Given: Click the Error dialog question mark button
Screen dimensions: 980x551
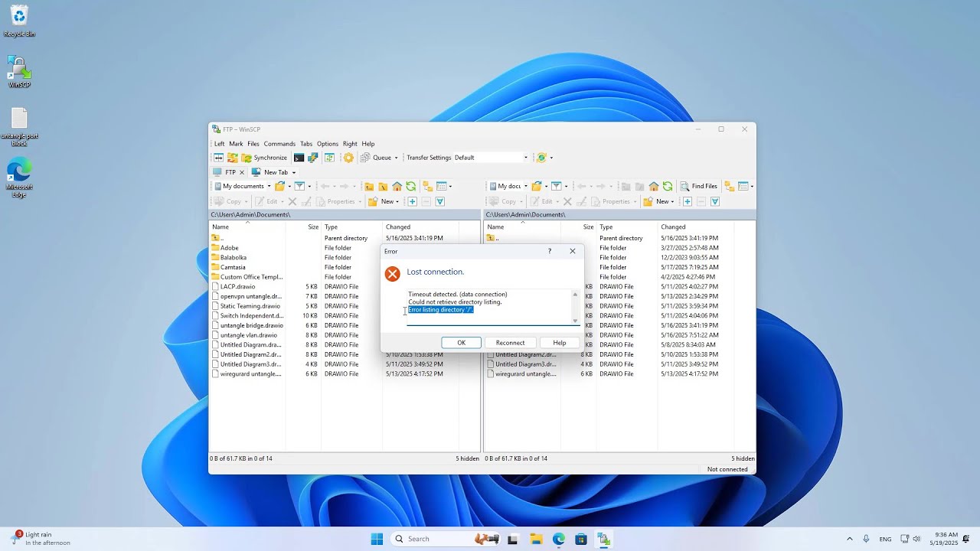Looking at the screenshot, I should tap(549, 251).
